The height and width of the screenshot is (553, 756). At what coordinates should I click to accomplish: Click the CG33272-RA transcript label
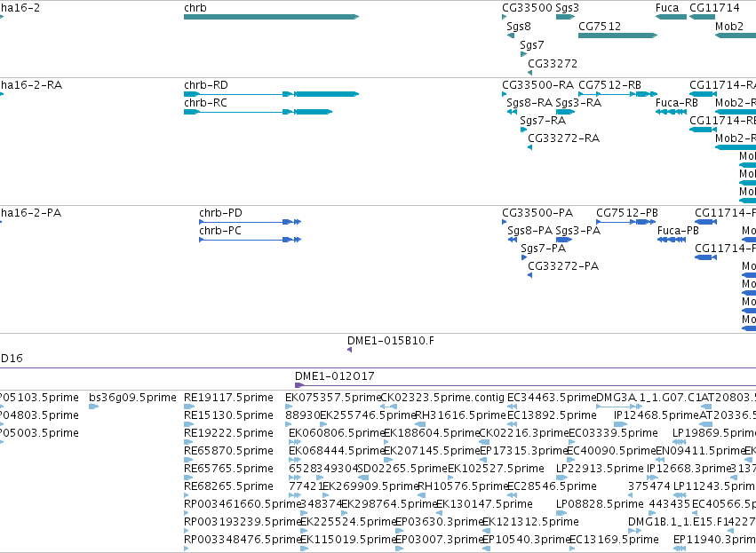tap(563, 138)
